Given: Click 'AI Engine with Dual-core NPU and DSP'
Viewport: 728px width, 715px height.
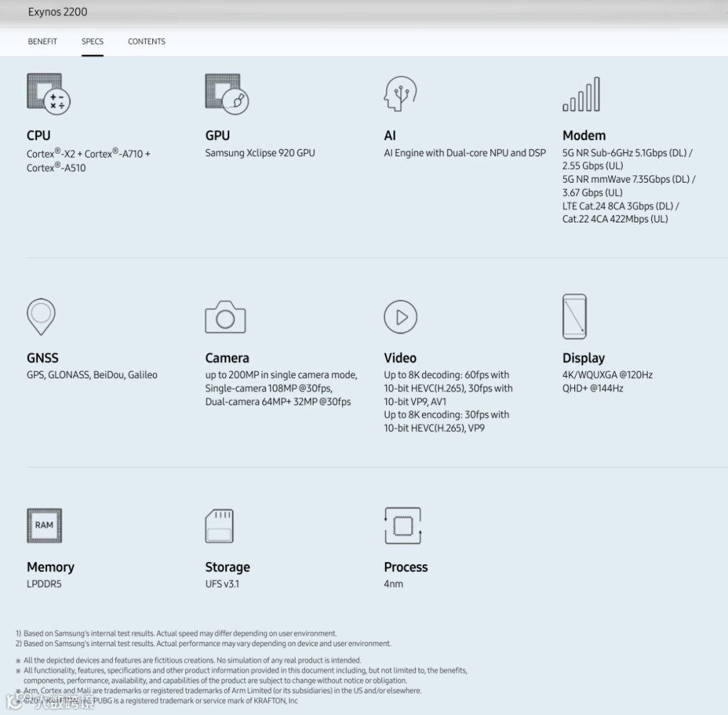Looking at the screenshot, I should point(464,153).
